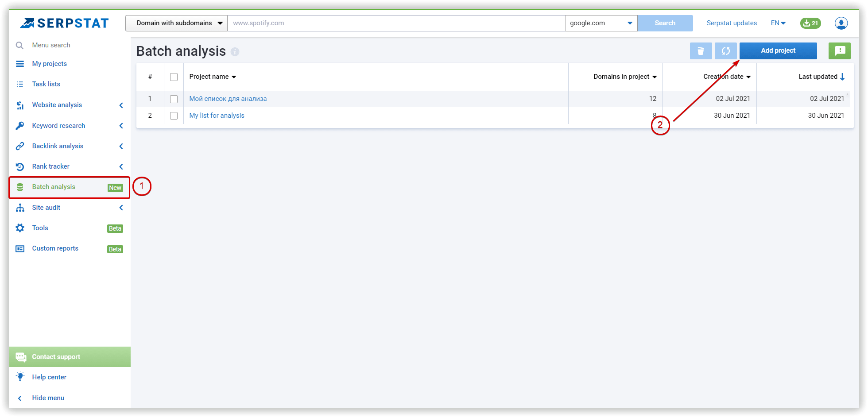Check the box for Мой список для анализа
This screenshot has height=417, width=868.
coord(174,99)
